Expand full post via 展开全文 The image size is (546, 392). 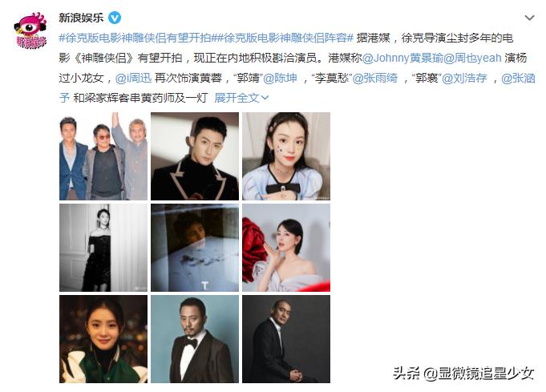pyautogui.click(x=241, y=98)
